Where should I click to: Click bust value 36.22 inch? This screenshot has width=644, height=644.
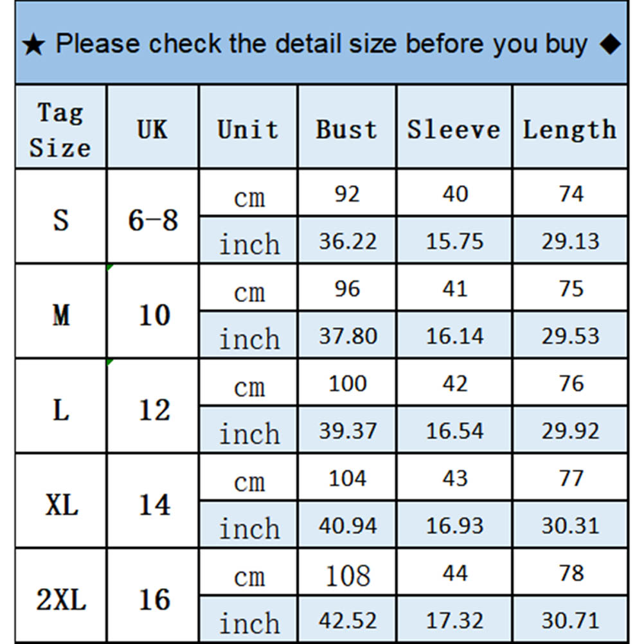pos(348,242)
